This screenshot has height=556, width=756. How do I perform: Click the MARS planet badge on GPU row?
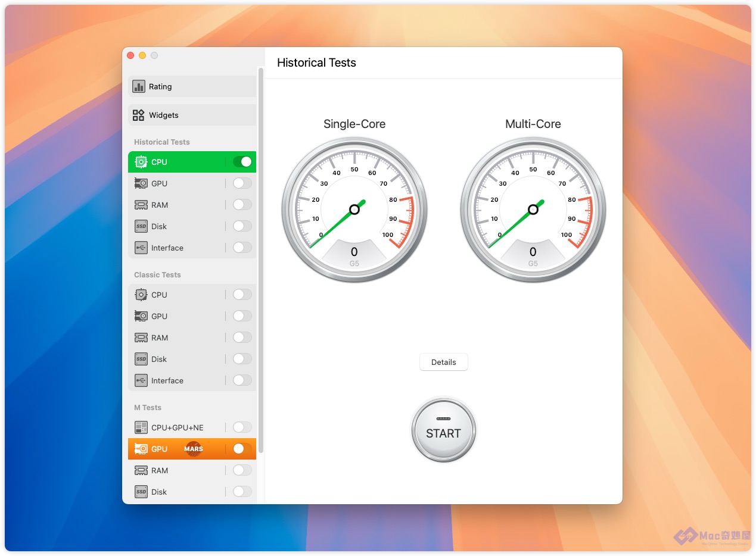(194, 449)
